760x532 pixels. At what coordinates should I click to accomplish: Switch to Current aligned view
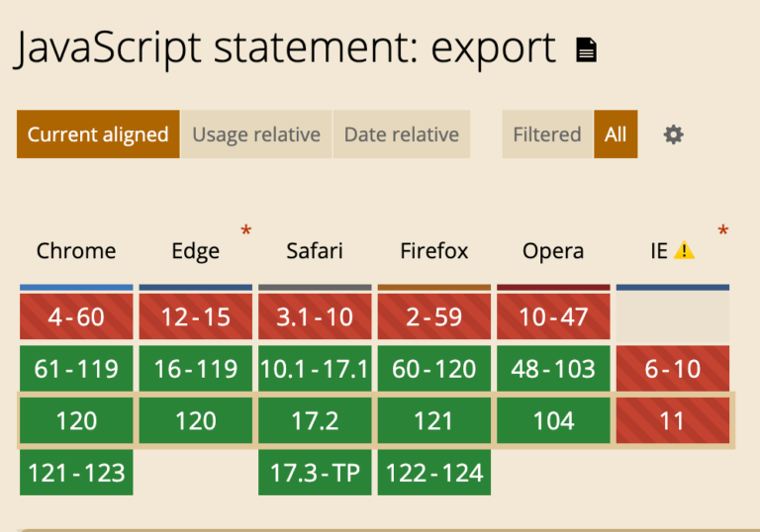pyautogui.click(x=98, y=134)
